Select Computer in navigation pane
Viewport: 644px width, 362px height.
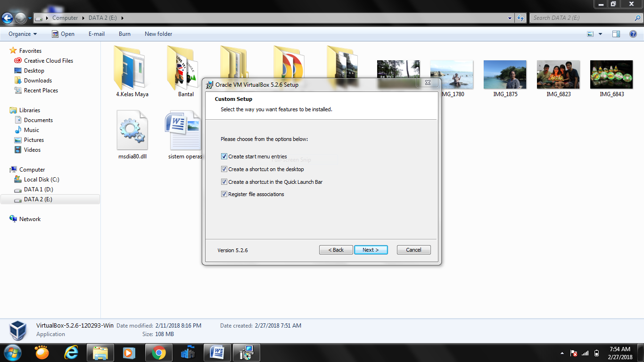[x=32, y=170]
